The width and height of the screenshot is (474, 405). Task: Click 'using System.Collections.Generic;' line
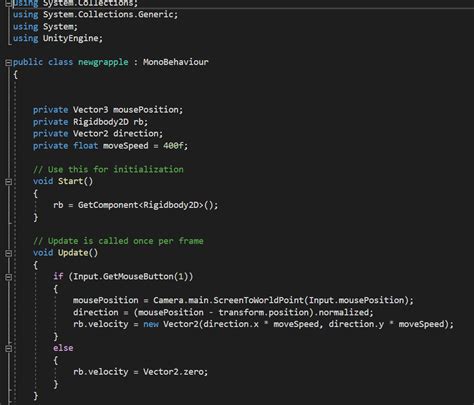tap(96, 15)
